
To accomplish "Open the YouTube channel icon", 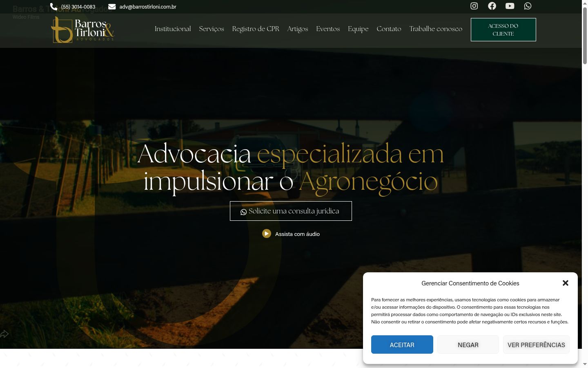I will coord(510,6).
